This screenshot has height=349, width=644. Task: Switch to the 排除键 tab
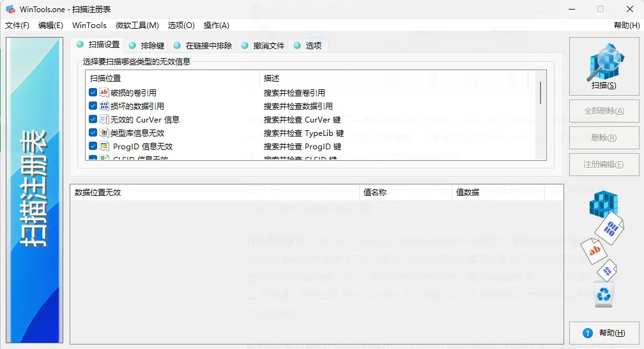(x=147, y=45)
